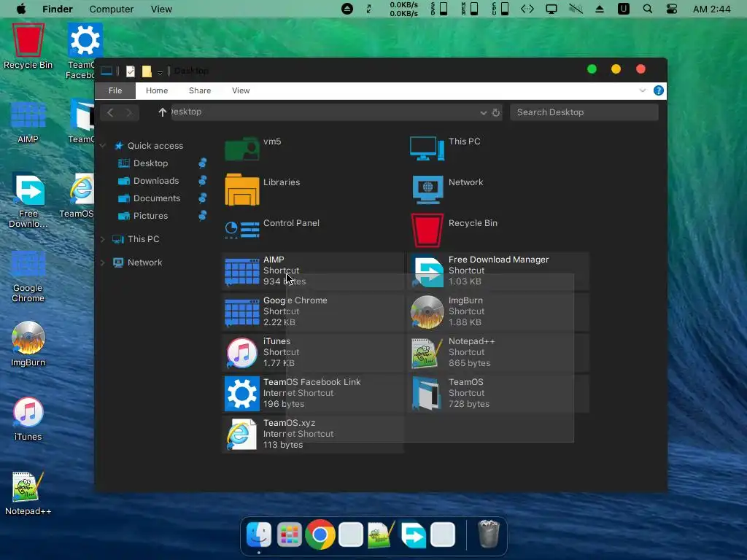Click the Spotlight search icon in menu bar
The width and height of the screenshot is (747, 560).
coord(648,9)
